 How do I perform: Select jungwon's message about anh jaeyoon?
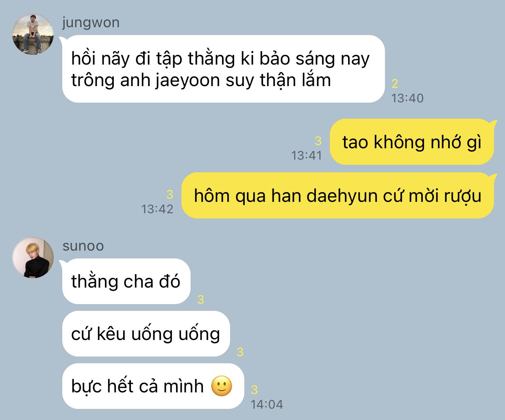[x=223, y=69]
